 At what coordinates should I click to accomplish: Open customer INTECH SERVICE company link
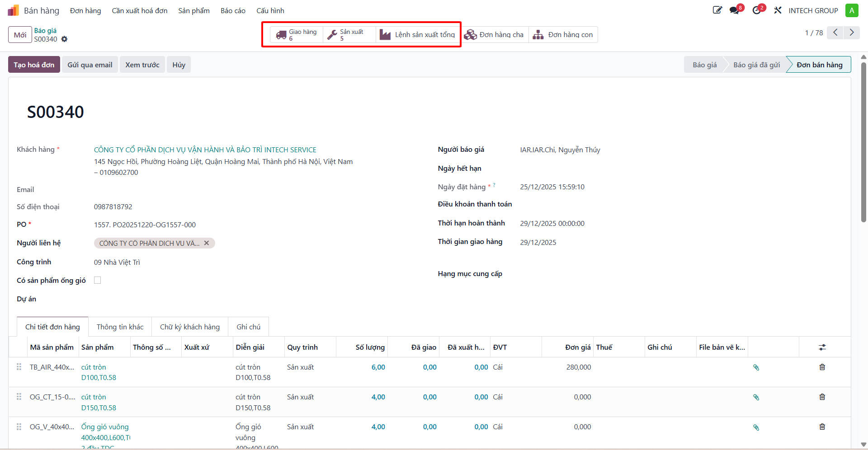[x=205, y=150]
